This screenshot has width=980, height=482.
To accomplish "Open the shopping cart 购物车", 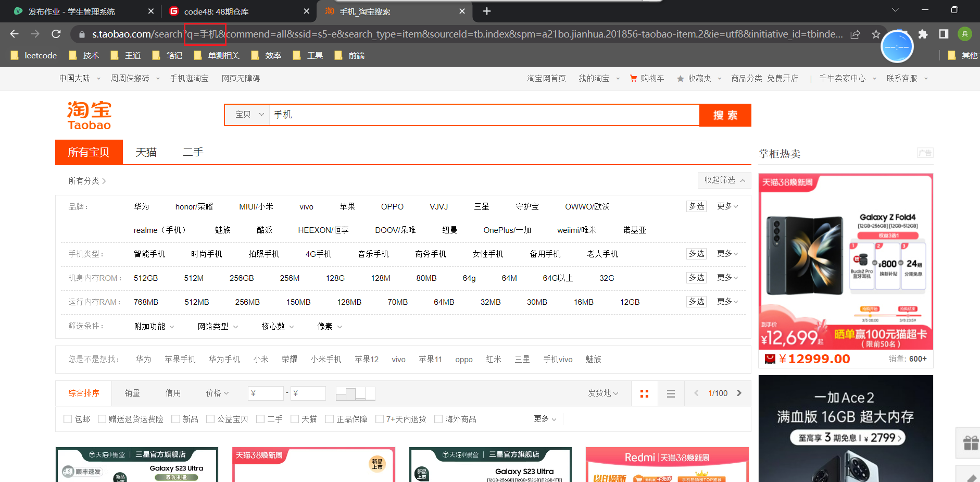I will (647, 78).
